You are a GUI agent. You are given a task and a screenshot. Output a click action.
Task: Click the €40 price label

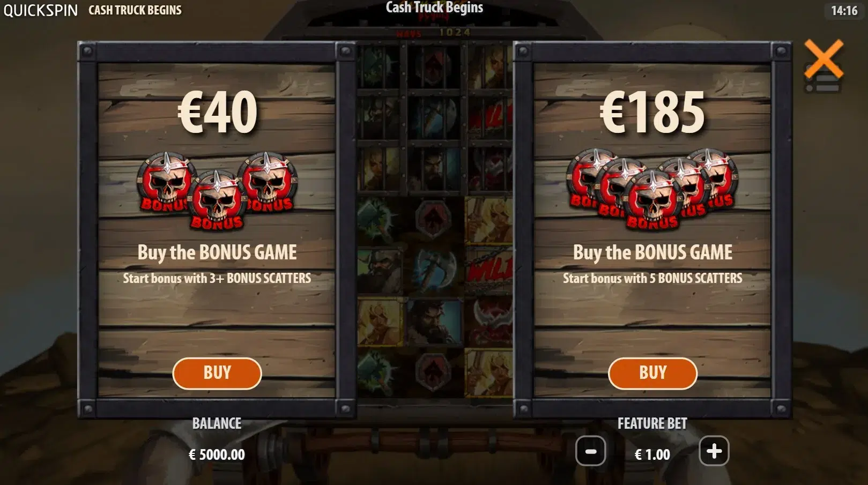click(x=217, y=111)
